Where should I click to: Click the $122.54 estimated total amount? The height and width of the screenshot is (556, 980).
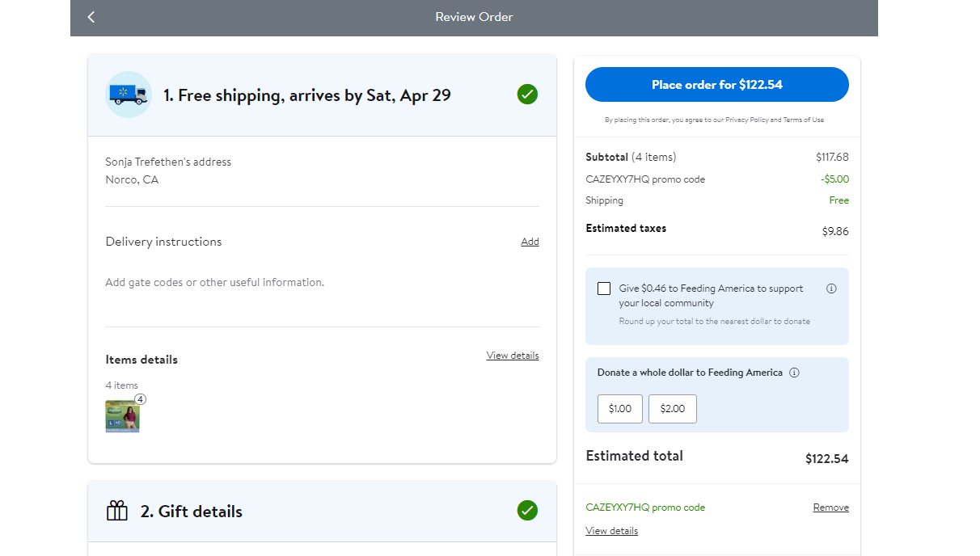coord(826,459)
